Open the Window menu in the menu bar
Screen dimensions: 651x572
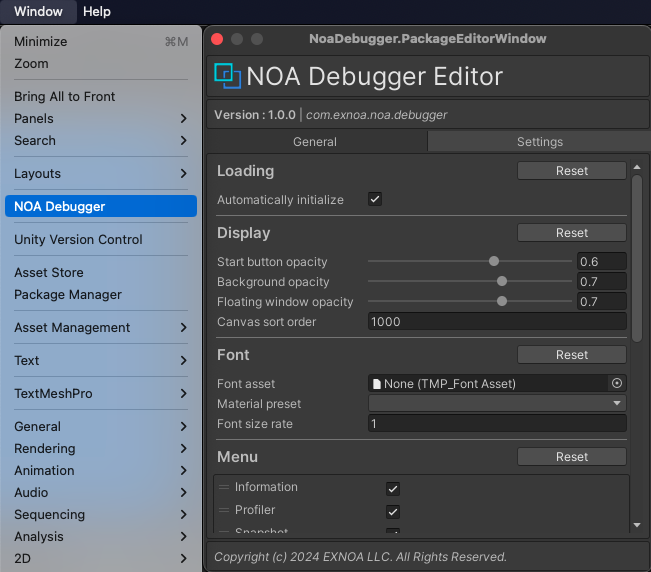pos(38,11)
